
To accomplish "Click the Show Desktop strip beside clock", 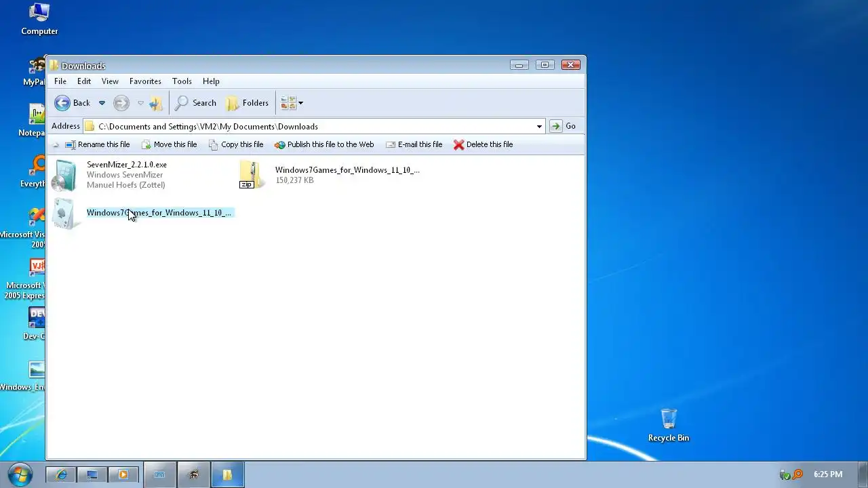I will (x=863, y=474).
